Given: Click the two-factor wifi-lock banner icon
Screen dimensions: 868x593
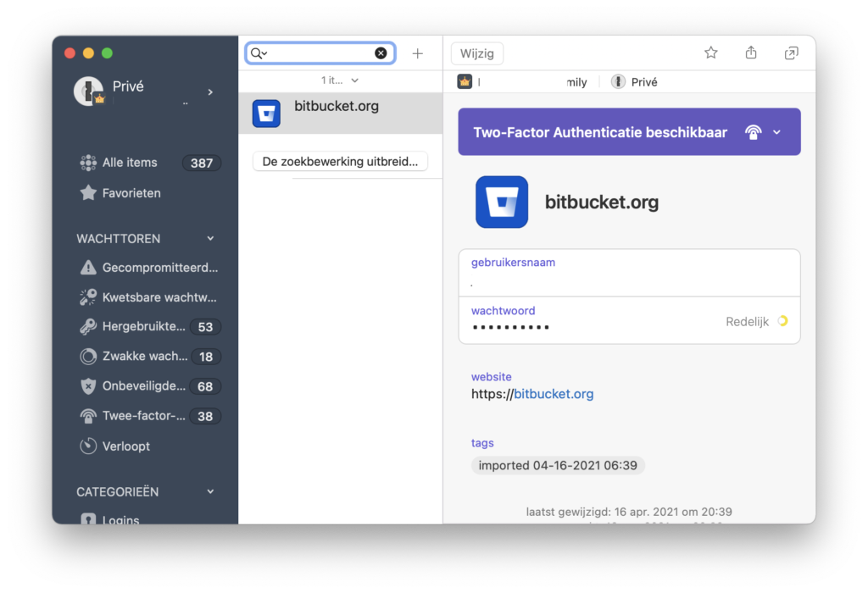Looking at the screenshot, I should click(x=753, y=132).
